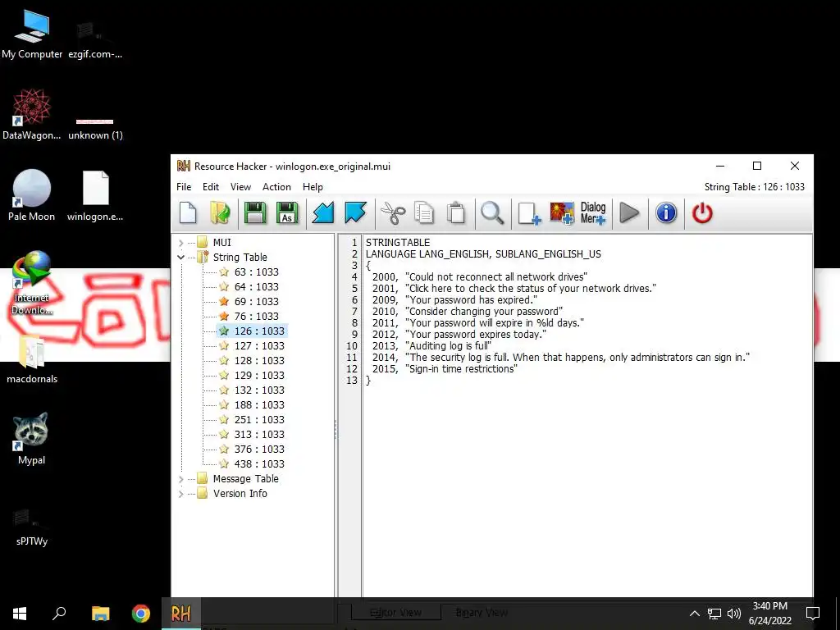
Task: Open the Action menu
Action: coord(276,187)
